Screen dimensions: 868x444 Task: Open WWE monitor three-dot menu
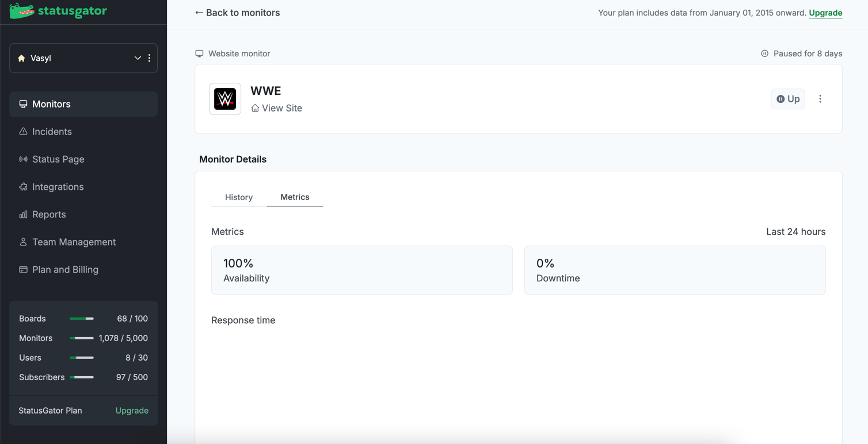(820, 99)
